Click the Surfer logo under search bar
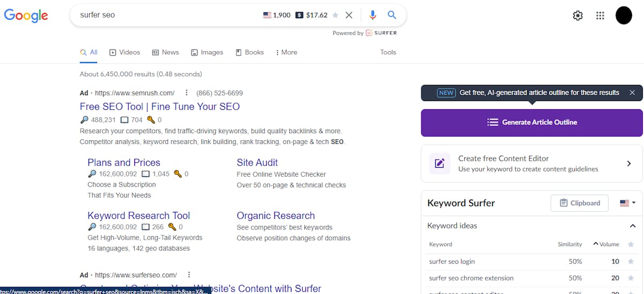 (x=381, y=33)
